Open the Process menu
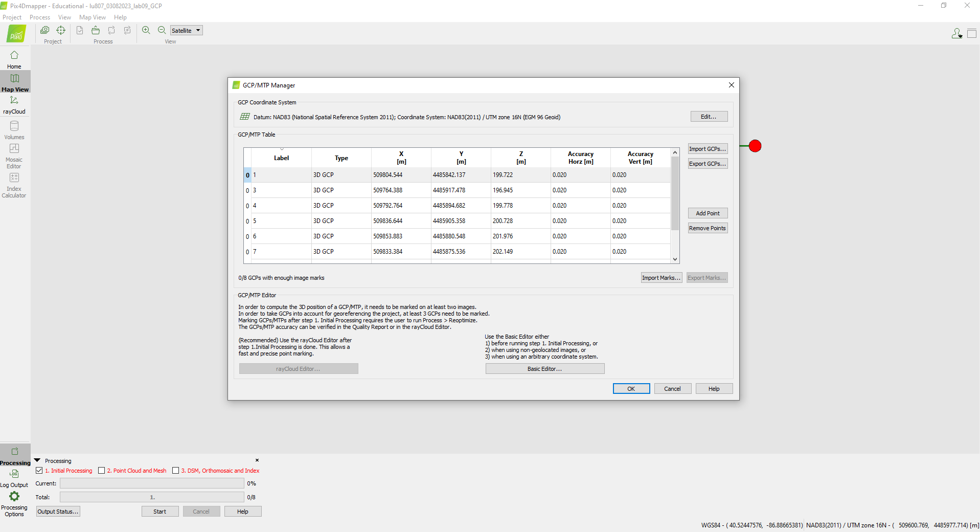This screenshot has height=532, width=980. (40, 17)
